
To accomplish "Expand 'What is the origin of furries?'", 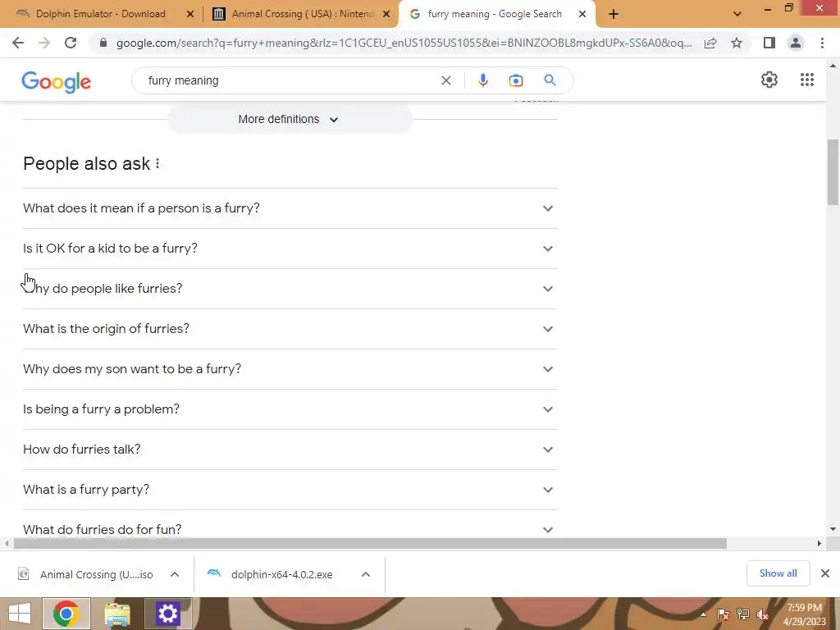I will [x=290, y=328].
